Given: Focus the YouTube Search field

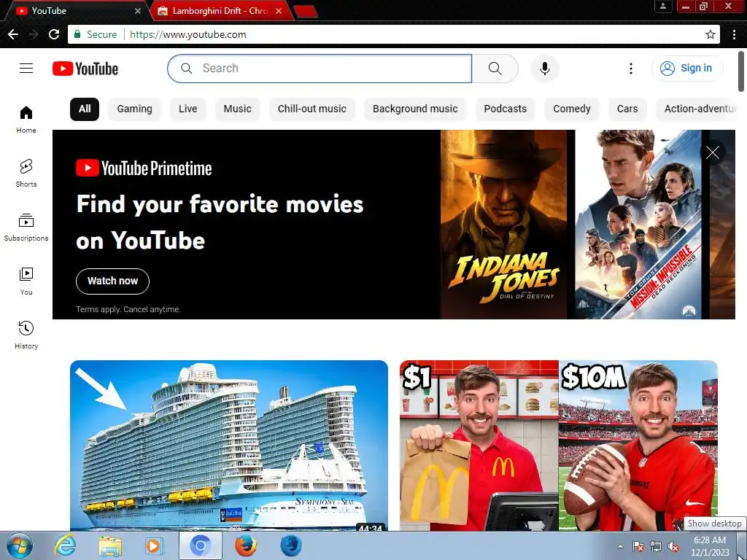Looking at the screenshot, I should 320,69.
